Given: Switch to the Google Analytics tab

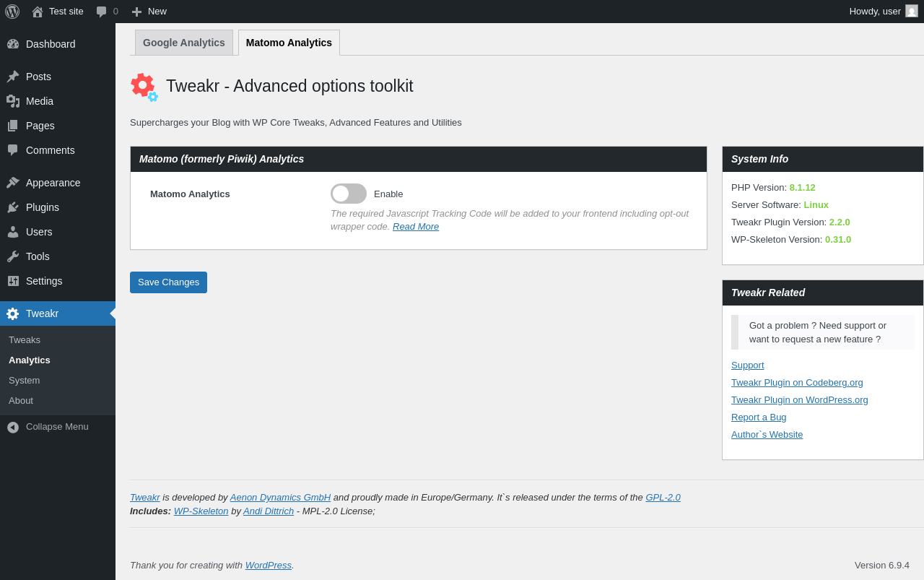Looking at the screenshot, I should [x=184, y=43].
